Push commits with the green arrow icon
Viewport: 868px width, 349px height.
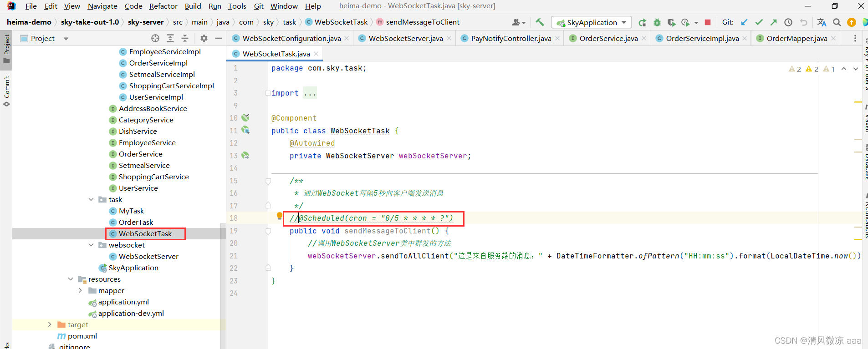(773, 22)
